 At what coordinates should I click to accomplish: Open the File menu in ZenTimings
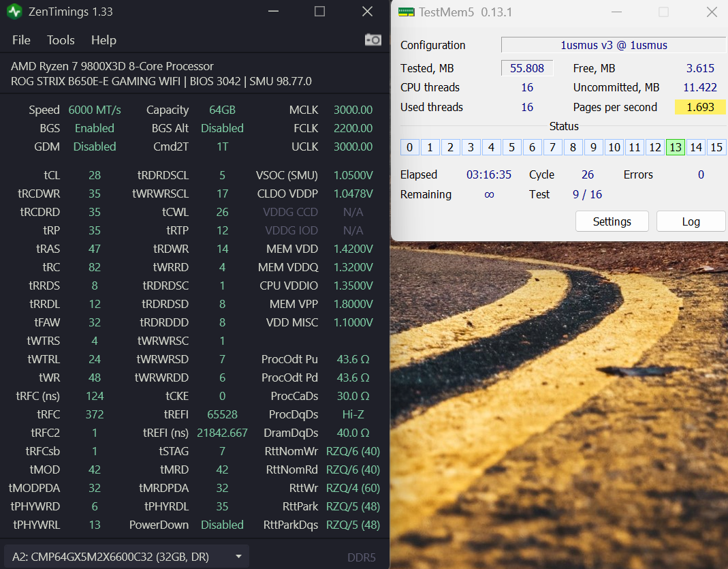point(21,40)
